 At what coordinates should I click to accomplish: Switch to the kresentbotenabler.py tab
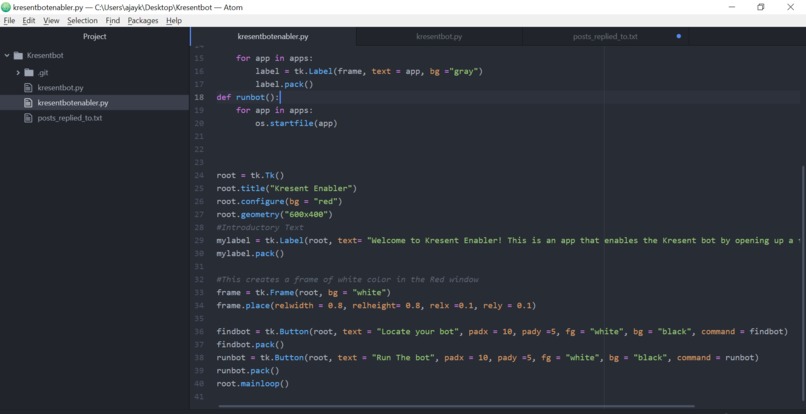(273, 37)
